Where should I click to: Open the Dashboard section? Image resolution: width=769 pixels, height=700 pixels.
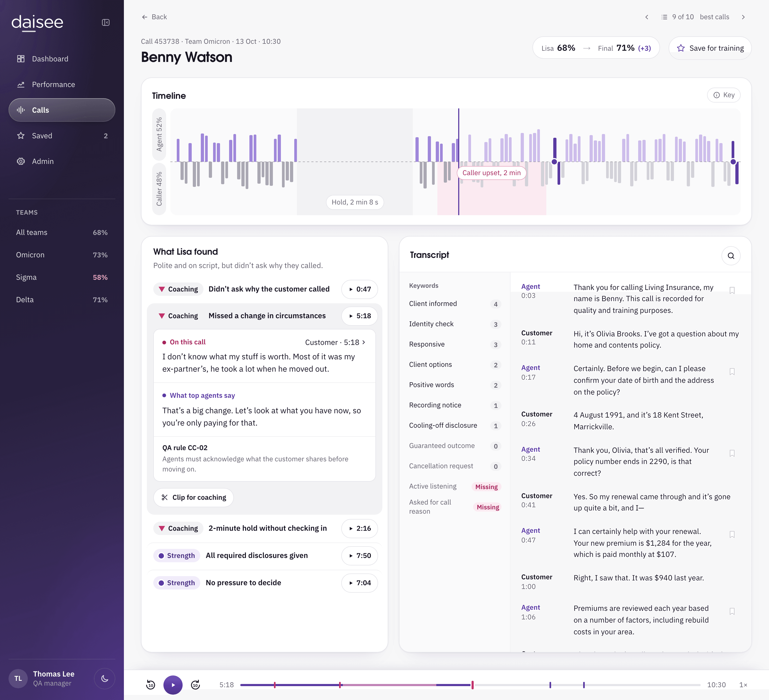(x=62, y=59)
